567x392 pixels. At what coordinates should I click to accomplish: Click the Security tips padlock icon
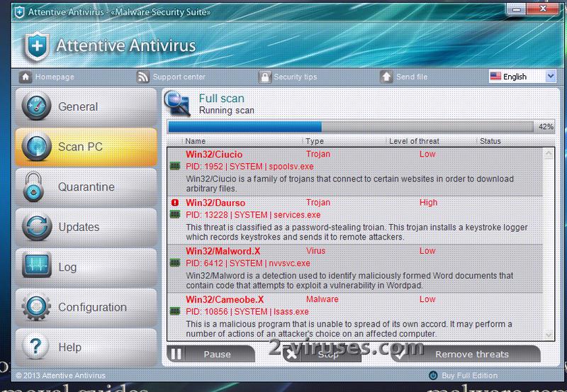pyautogui.click(x=264, y=77)
